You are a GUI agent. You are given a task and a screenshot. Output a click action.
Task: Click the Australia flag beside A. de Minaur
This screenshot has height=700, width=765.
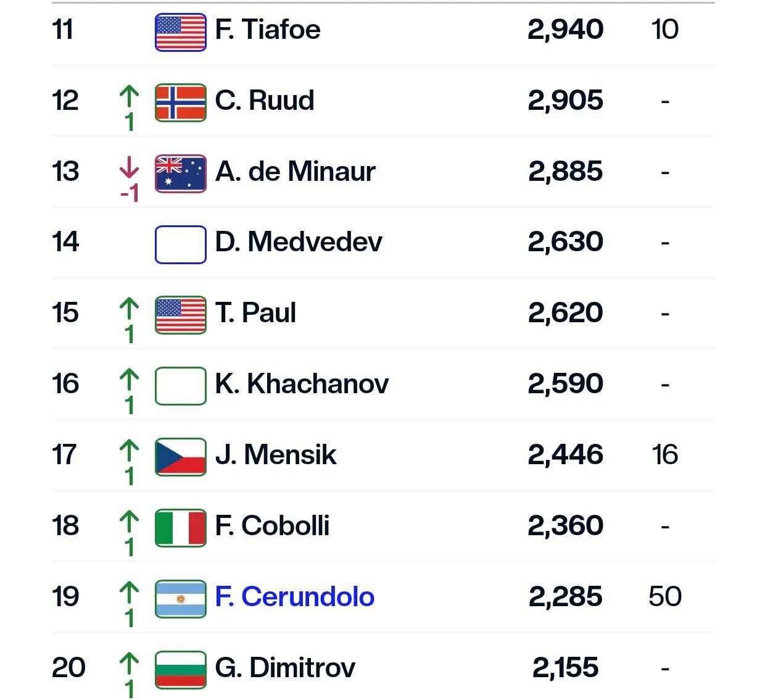point(180,174)
